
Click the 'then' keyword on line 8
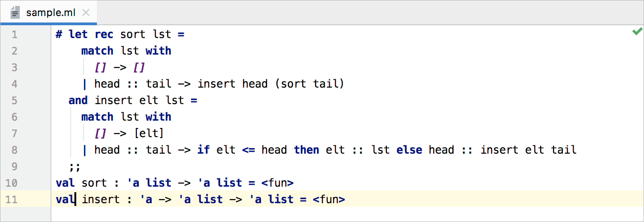coord(306,150)
